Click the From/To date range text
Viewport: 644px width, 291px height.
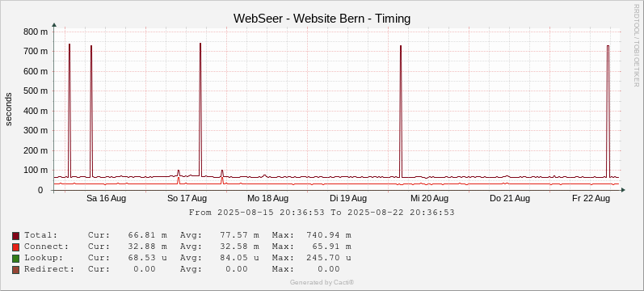tap(322, 213)
